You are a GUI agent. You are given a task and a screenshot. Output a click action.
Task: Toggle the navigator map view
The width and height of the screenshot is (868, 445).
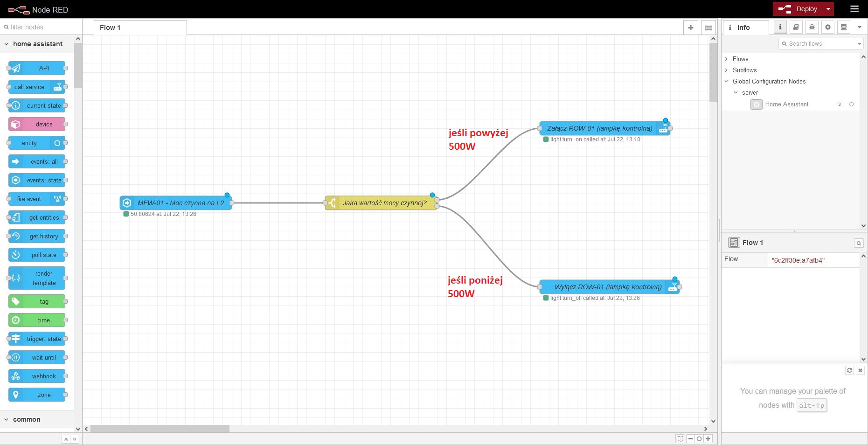(x=680, y=438)
